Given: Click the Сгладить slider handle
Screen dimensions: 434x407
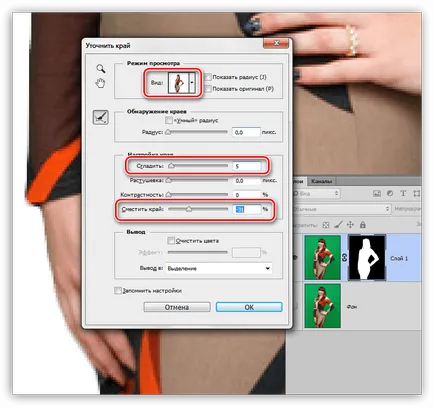Looking at the screenshot, I should [x=171, y=165].
